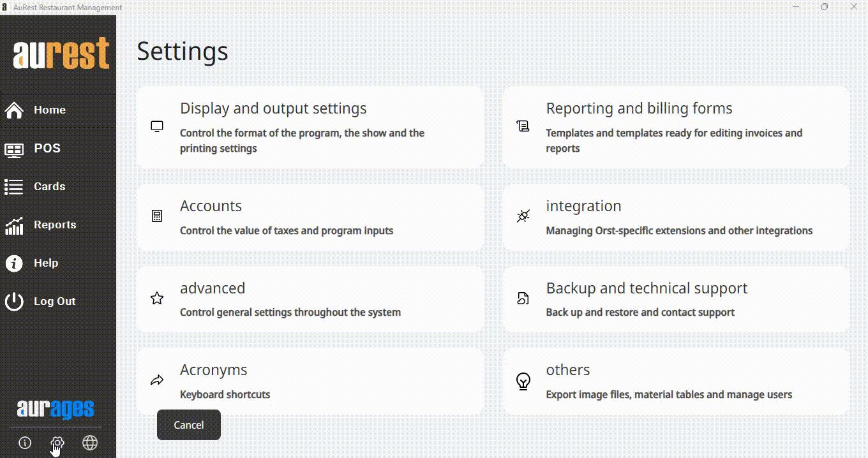Screen dimensions: 868x458
Task: Select Cards in the sidebar
Action: [49, 187]
